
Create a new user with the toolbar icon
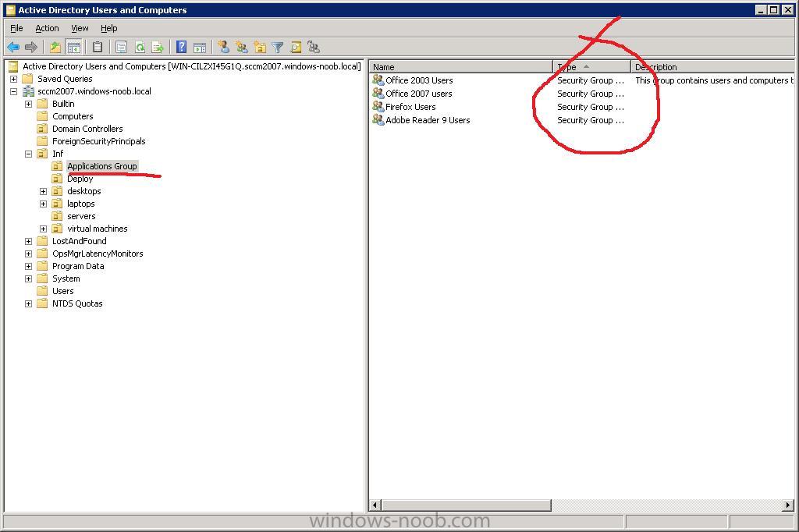(x=223, y=48)
